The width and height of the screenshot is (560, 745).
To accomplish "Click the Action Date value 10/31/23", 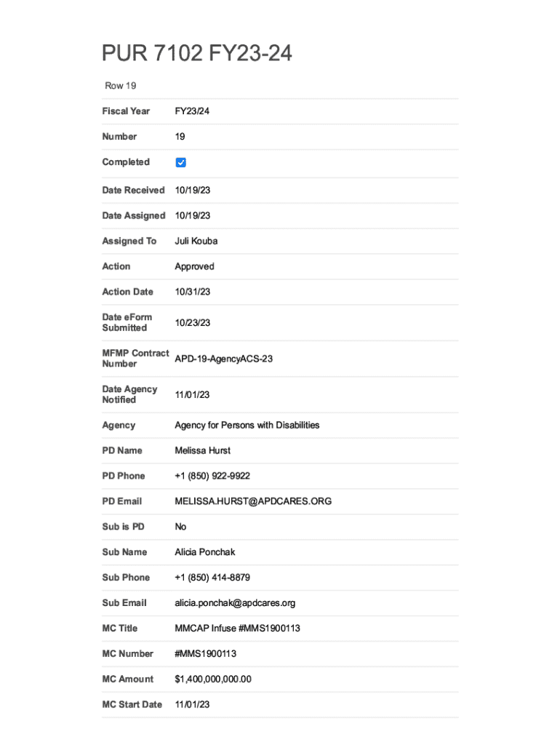I will click(x=192, y=292).
